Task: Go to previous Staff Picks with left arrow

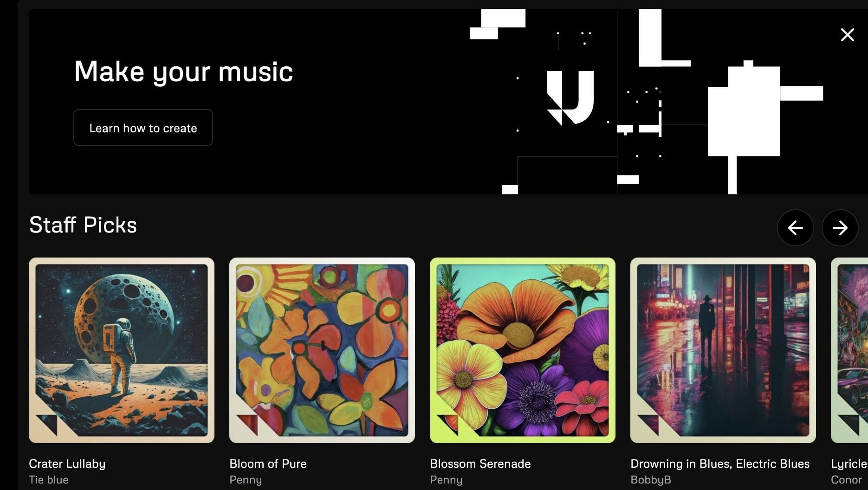Action: coord(795,228)
